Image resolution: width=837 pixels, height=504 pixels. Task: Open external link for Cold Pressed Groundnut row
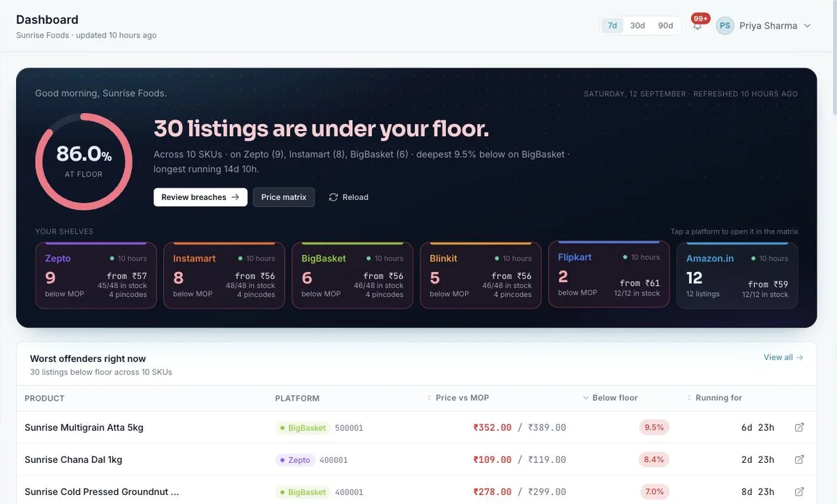[799, 491]
